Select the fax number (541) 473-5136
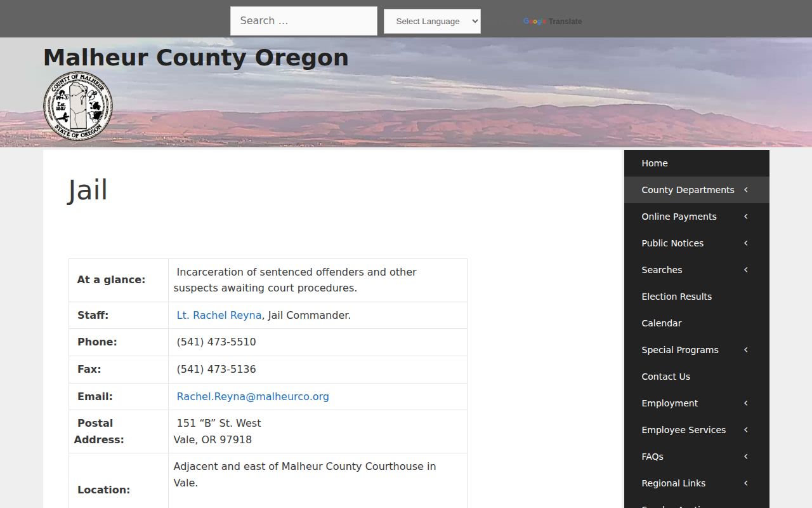This screenshot has width=812, height=508. [216, 369]
